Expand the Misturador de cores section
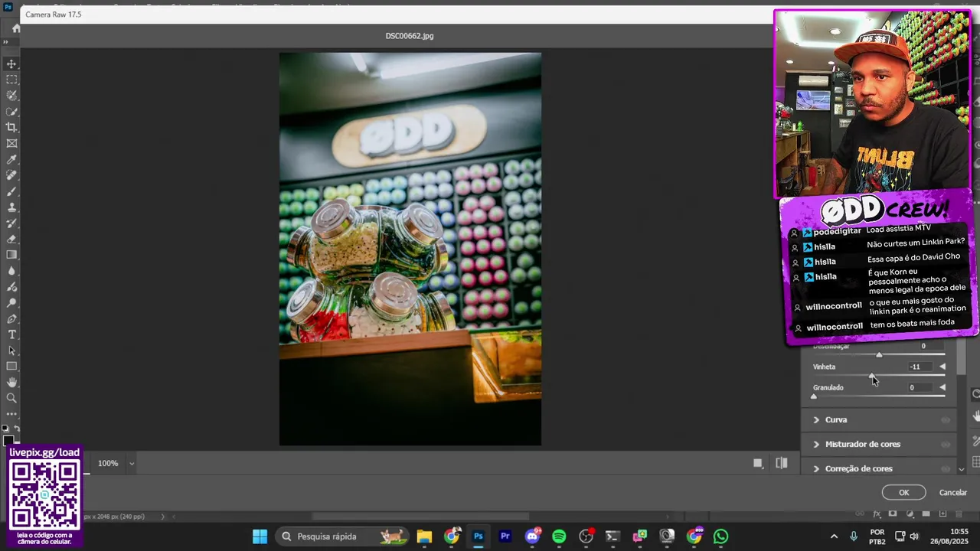The width and height of the screenshot is (980, 551). click(x=816, y=444)
